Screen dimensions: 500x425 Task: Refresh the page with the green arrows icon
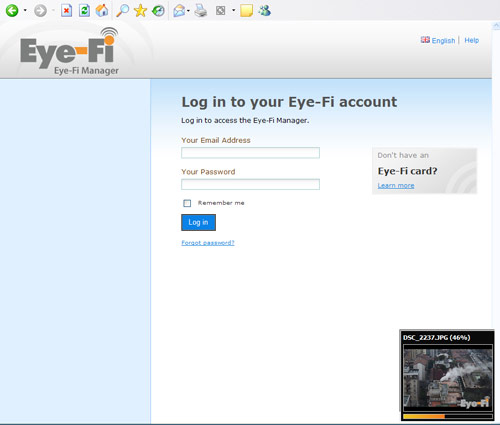(x=84, y=11)
